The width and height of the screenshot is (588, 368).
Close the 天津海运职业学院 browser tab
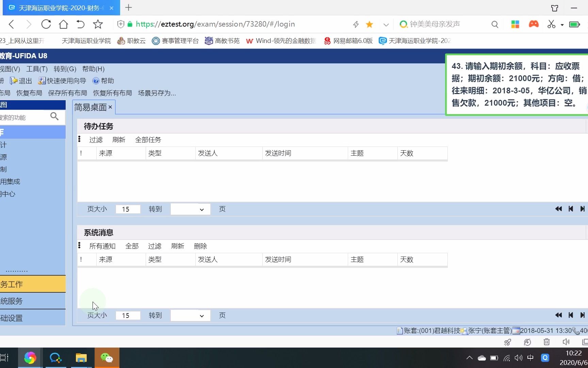point(112,8)
